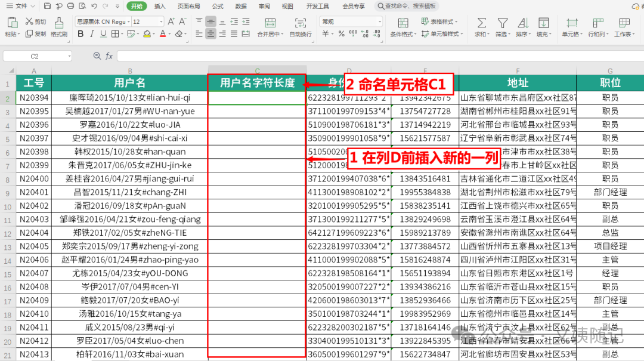The width and height of the screenshot is (644, 361).
Task: Click the Name Box showing C2
Action: (38, 56)
